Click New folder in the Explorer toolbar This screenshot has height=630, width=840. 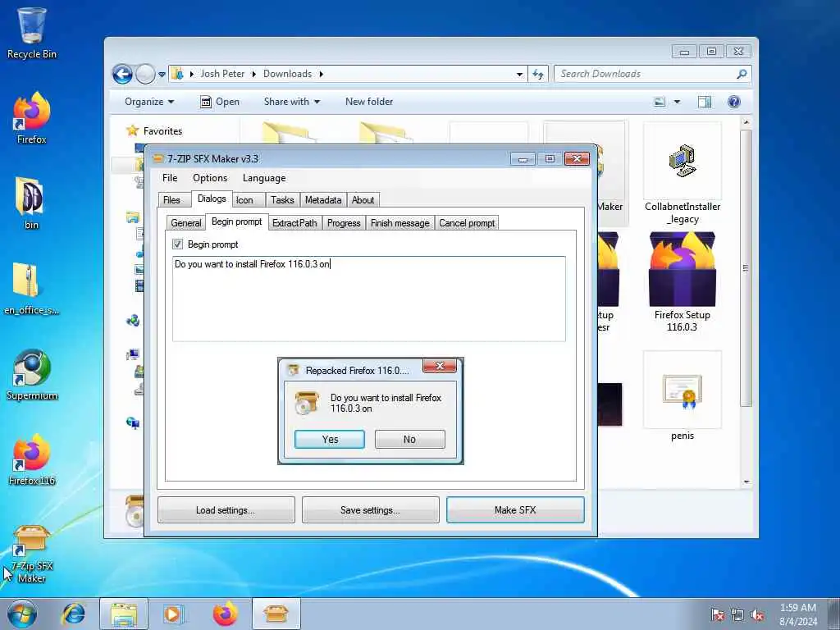(x=369, y=102)
